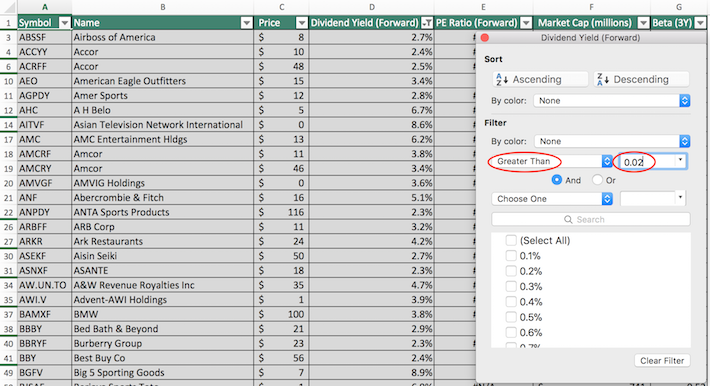Select the AW.UN.TO symbol cell
The image size is (710, 386).
tap(44, 285)
